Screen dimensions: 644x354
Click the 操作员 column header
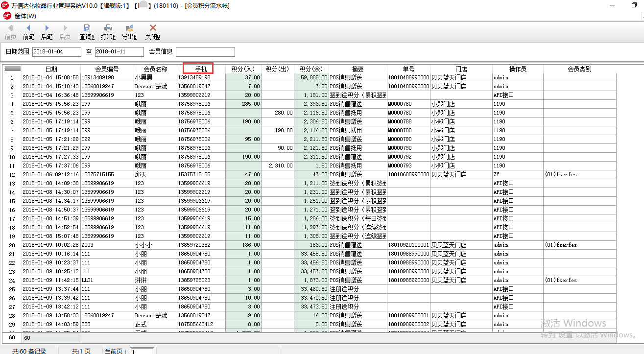(x=518, y=69)
